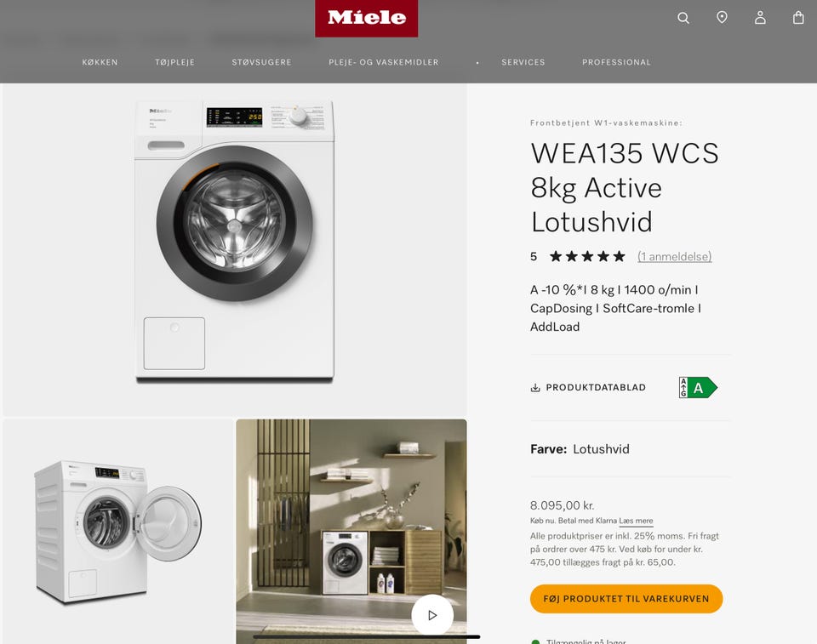Play the product video
This screenshot has width=817, height=644.
pos(432,615)
